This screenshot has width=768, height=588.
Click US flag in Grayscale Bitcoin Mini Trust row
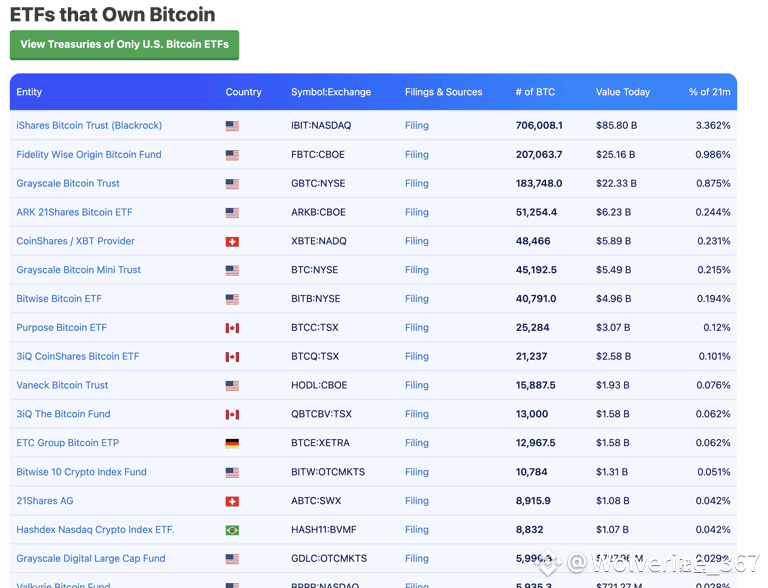pyautogui.click(x=232, y=270)
